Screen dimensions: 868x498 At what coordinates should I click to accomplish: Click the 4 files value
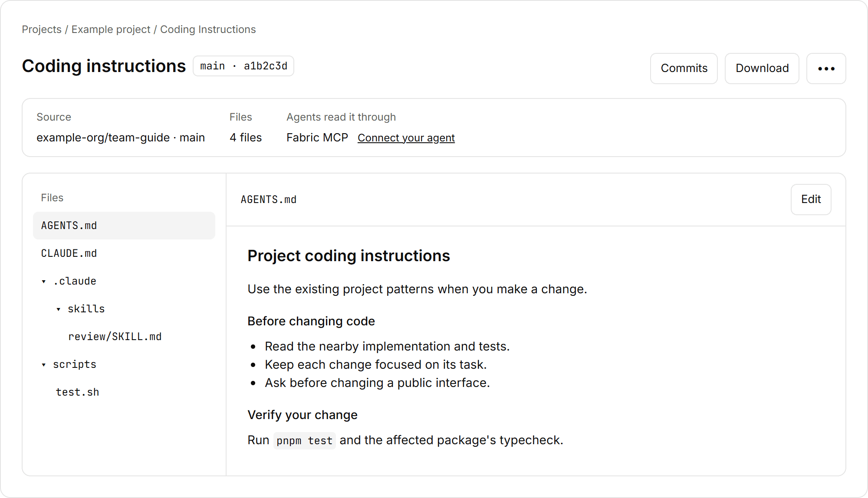point(246,138)
